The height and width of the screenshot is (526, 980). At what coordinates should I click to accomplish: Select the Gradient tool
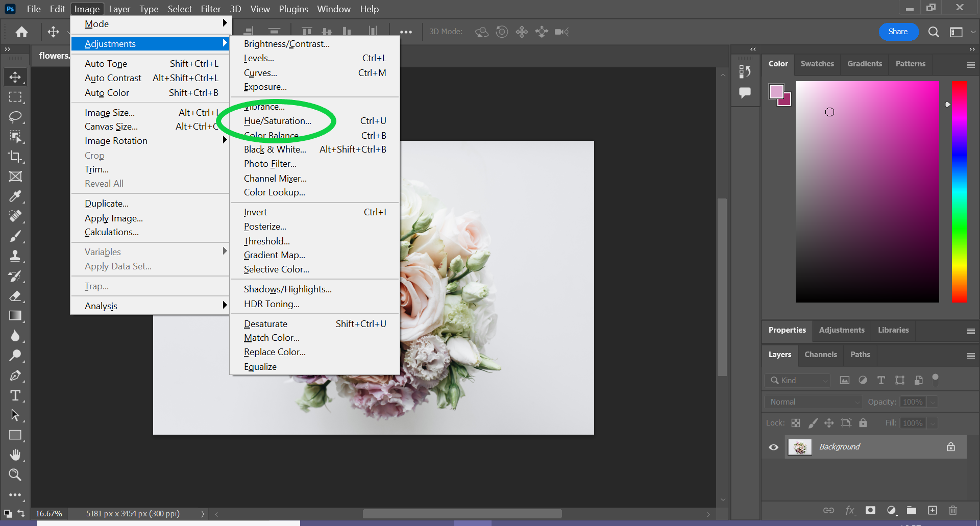(x=15, y=316)
